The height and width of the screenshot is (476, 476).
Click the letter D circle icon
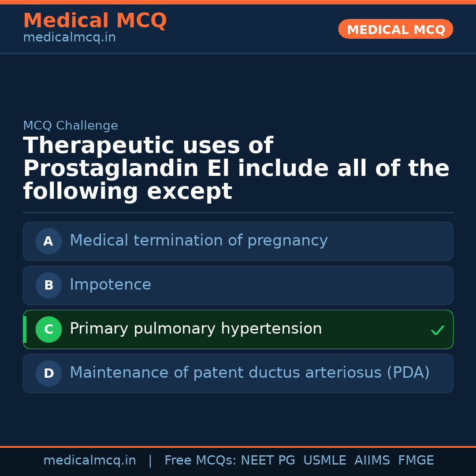pos(48,373)
